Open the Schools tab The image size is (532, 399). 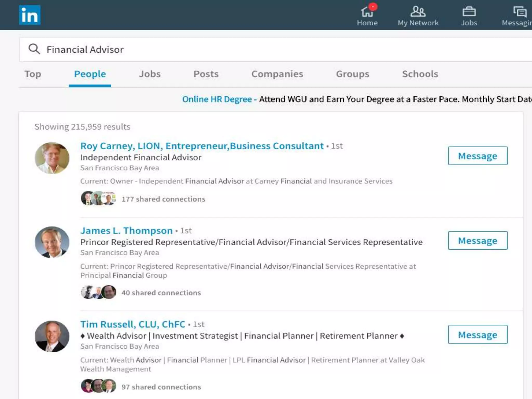(x=420, y=74)
